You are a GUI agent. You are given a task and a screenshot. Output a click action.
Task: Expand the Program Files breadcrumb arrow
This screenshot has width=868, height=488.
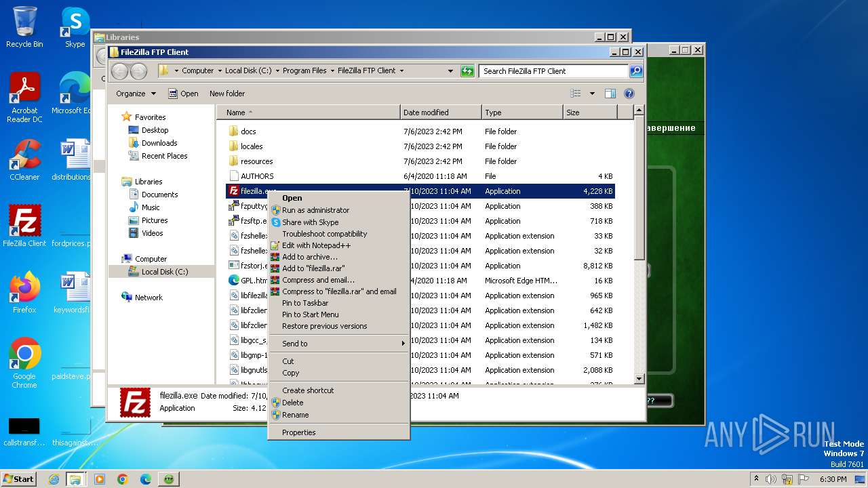tap(332, 70)
